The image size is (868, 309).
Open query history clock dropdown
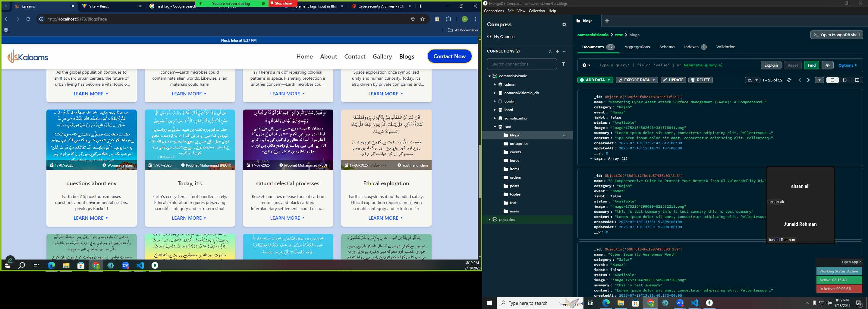tap(586, 65)
